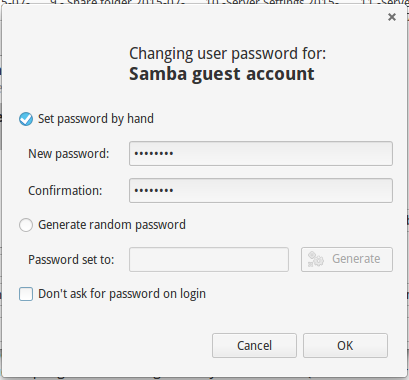Enable the 'Don't ask for password on login' checkbox
This screenshot has width=409, height=380.
click(26, 294)
